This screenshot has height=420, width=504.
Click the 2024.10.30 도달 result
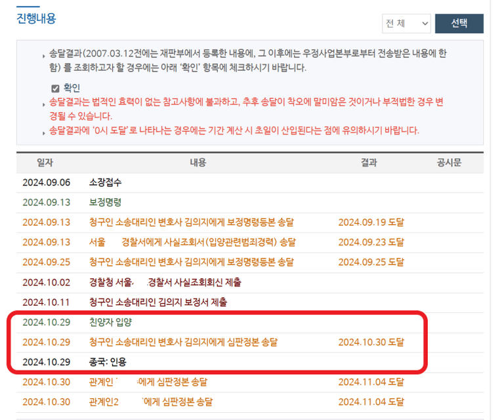371,342
